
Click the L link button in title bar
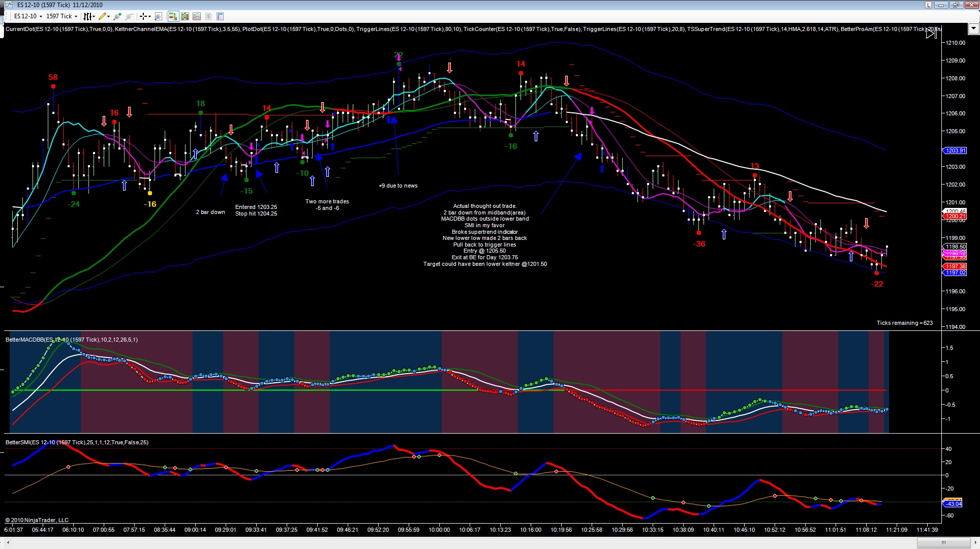[x=928, y=5]
